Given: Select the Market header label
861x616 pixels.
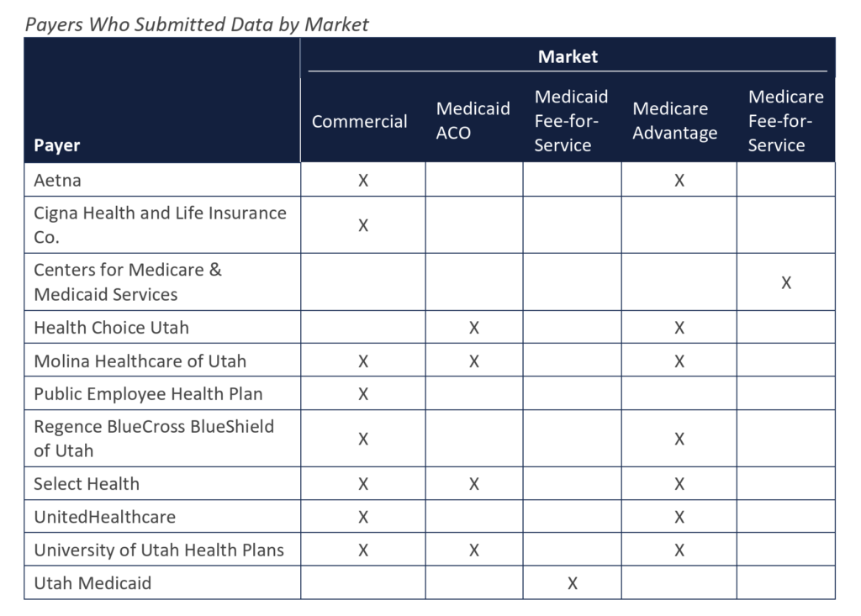Looking at the screenshot, I should pyautogui.click(x=568, y=57).
